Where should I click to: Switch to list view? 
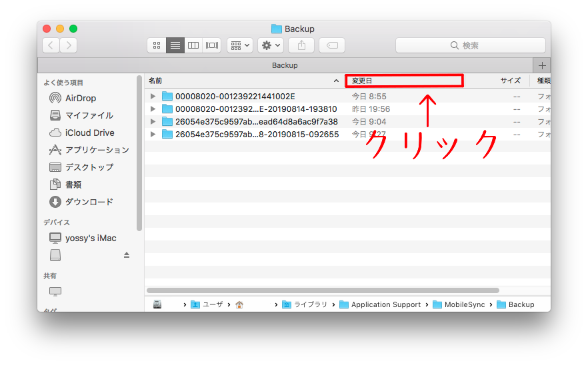[x=175, y=45]
